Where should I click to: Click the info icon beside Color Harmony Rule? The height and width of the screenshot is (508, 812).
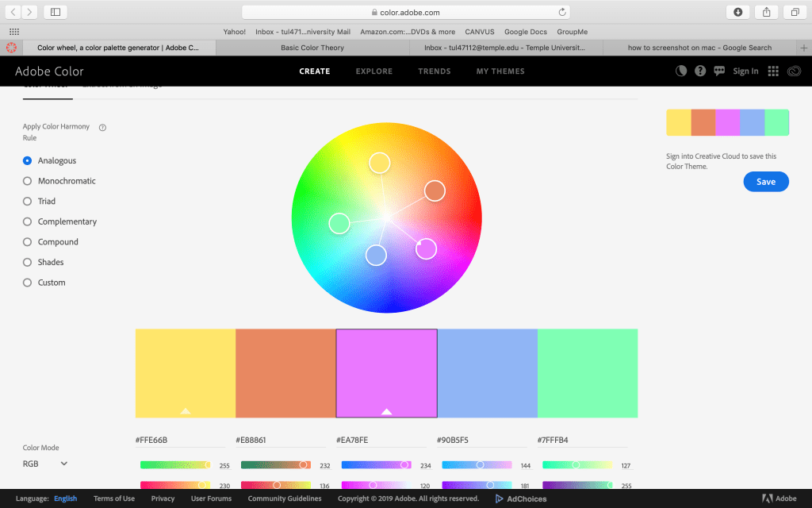click(102, 127)
